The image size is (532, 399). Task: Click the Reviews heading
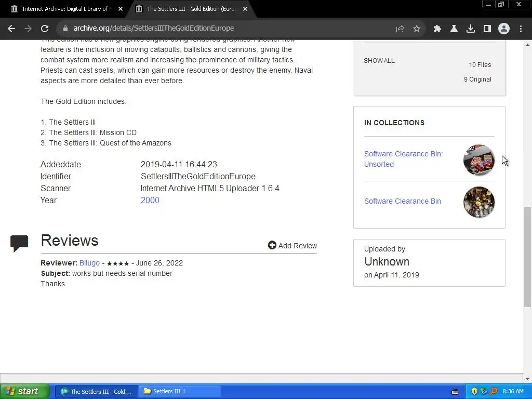[70, 241]
